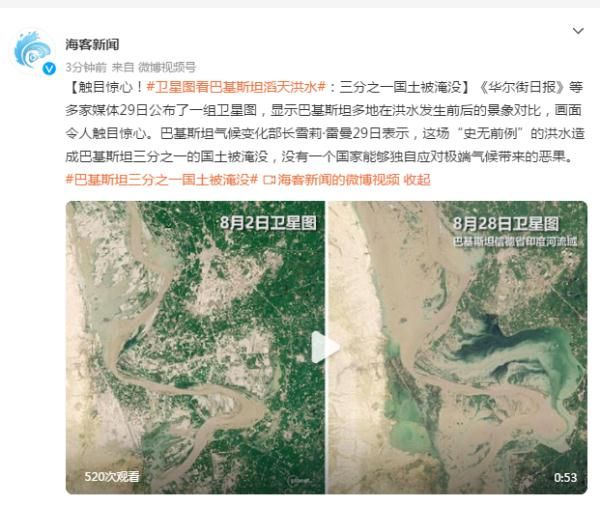Open the 海客新闻 username link
Screen dimensions: 600x506
92,45
